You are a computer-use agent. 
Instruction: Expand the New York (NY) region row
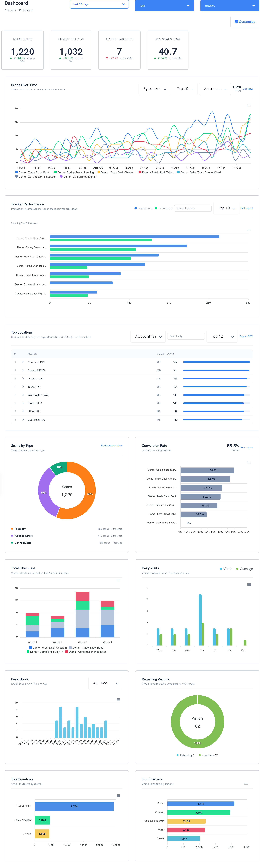click(23, 362)
